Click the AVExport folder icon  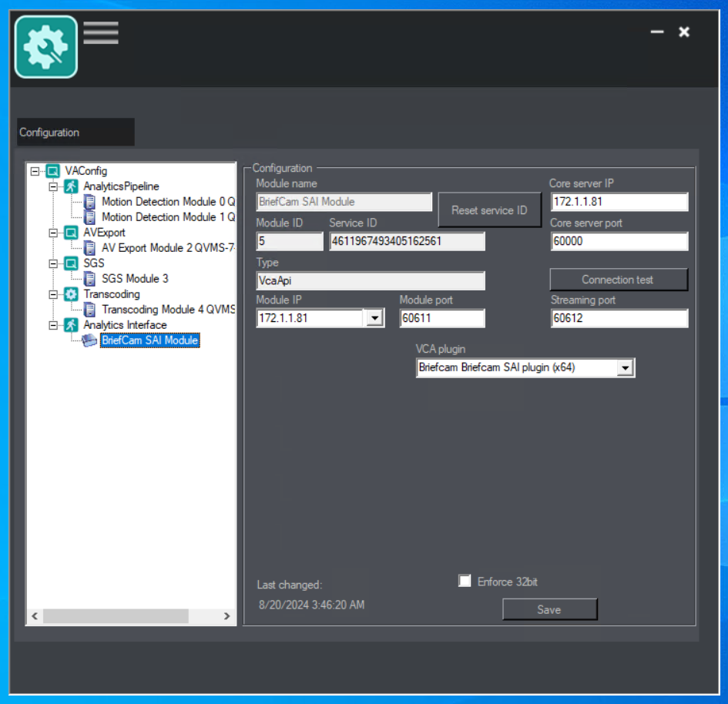coord(71,233)
